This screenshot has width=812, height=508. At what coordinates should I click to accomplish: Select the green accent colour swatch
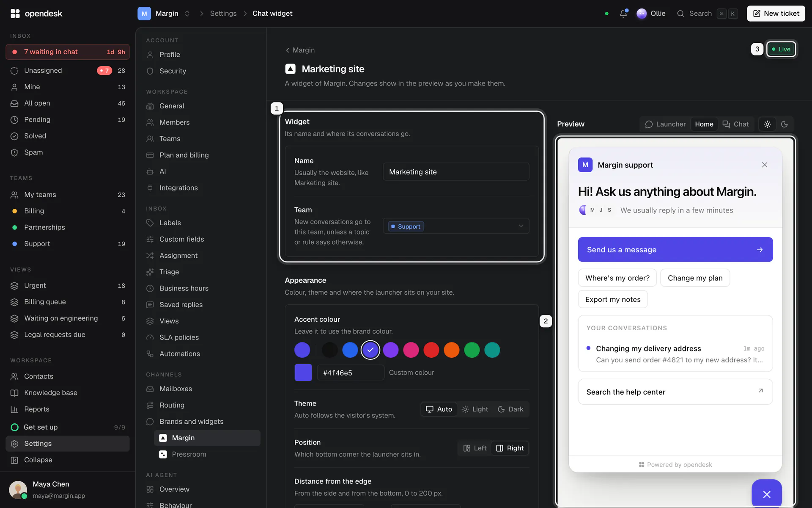(472, 350)
